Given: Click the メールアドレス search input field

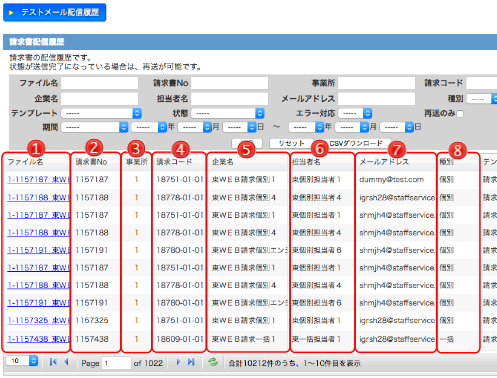Looking at the screenshot, I should click(376, 99).
